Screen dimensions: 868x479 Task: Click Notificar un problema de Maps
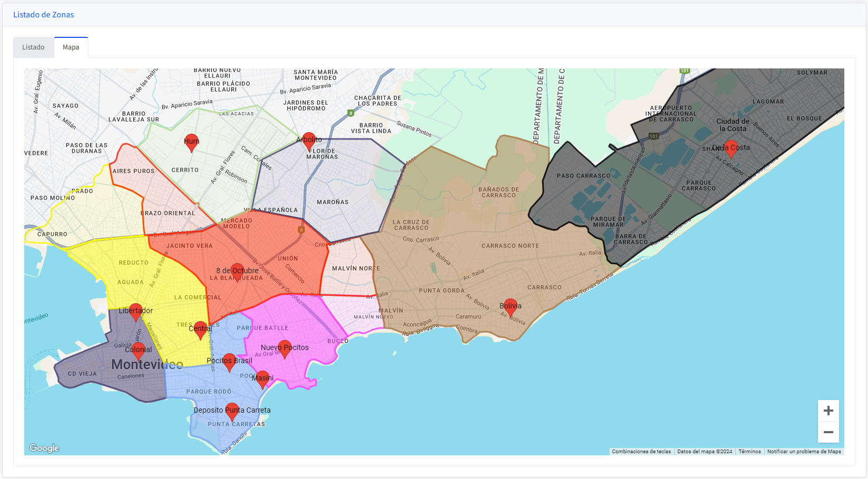click(804, 452)
